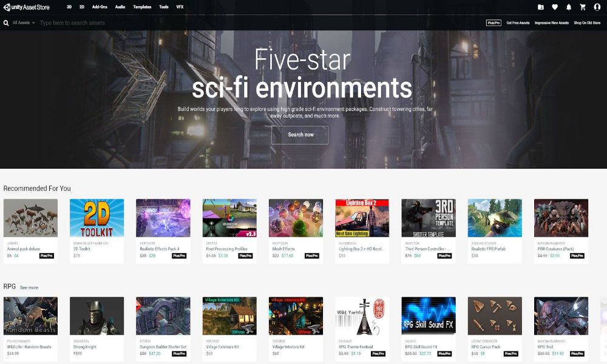Image resolution: width=607 pixels, height=364 pixels.
Task: Open My Assets folder icon
Action: pos(540,7)
